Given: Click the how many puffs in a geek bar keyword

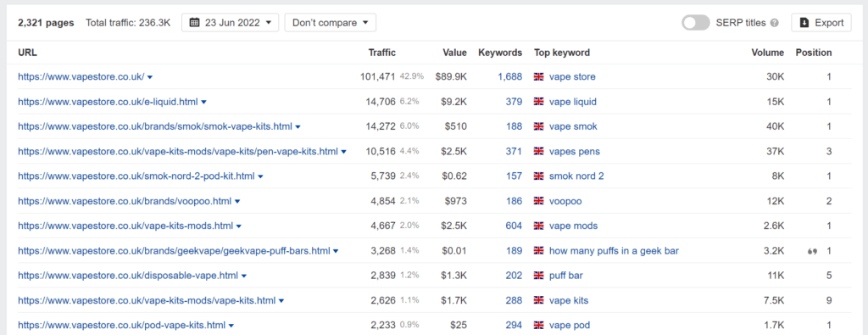Looking at the screenshot, I should point(614,251).
